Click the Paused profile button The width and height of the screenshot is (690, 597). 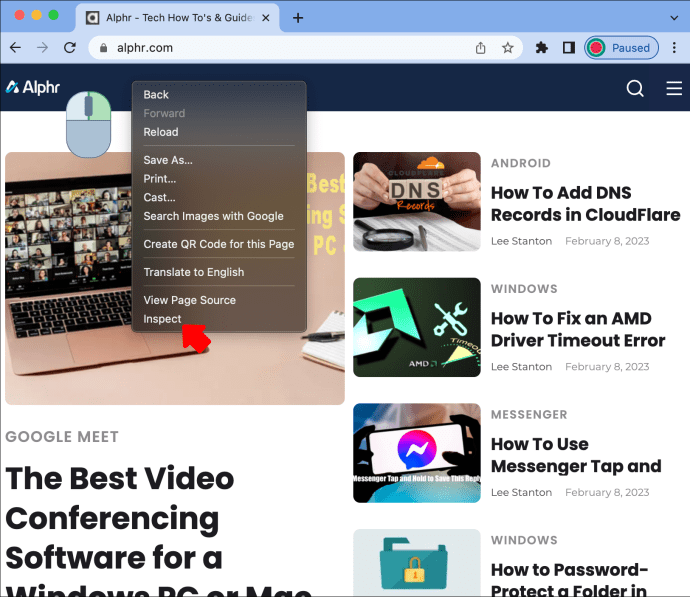pos(621,48)
